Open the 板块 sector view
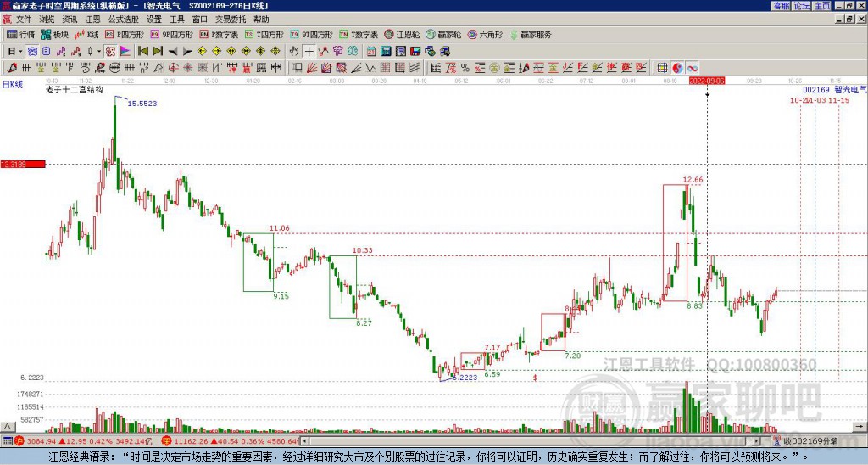The image size is (868, 465). pos(54,35)
